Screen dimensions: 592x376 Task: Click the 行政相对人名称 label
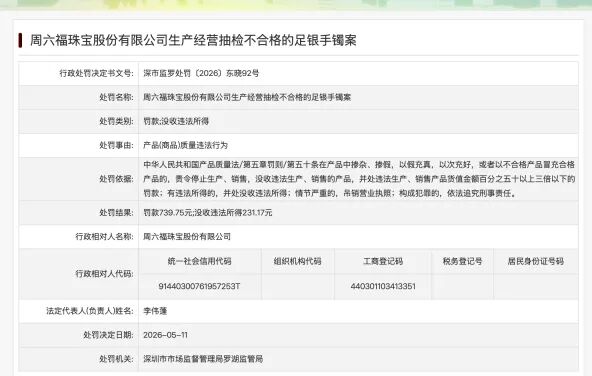tap(104, 237)
